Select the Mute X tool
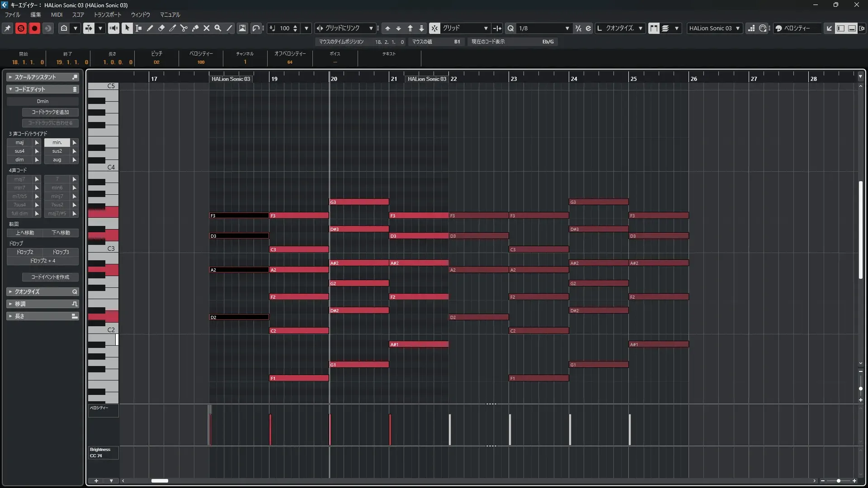868x488 pixels. [x=206, y=28]
